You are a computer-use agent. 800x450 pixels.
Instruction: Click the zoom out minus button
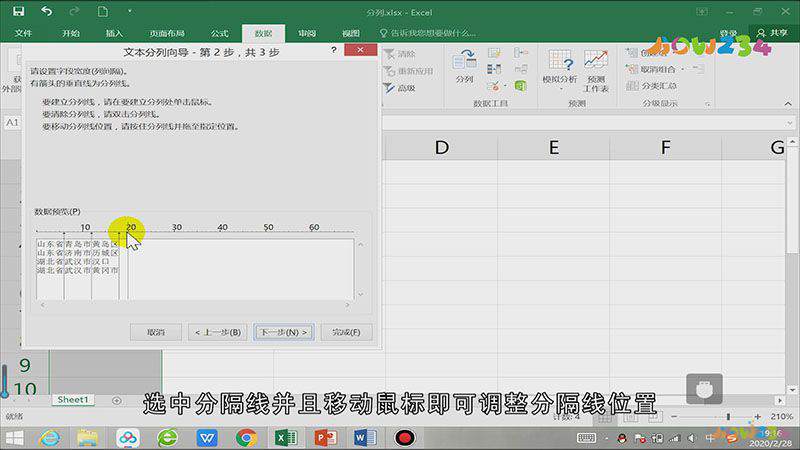674,417
